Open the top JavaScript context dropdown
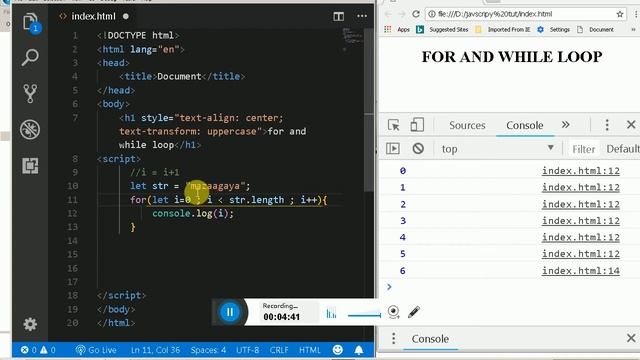Image resolution: width=640 pixels, height=360 pixels. point(498,149)
